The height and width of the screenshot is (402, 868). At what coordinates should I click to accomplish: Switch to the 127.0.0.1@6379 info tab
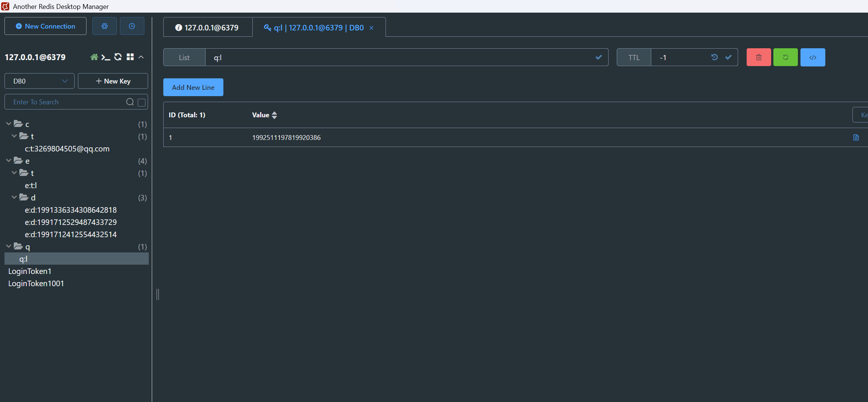coord(207,28)
